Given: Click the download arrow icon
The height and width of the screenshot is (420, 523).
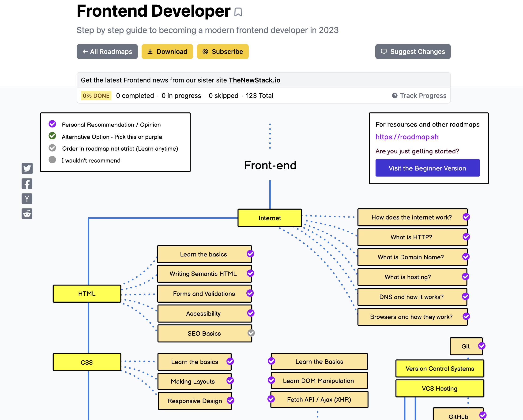Looking at the screenshot, I should pyautogui.click(x=150, y=52).
